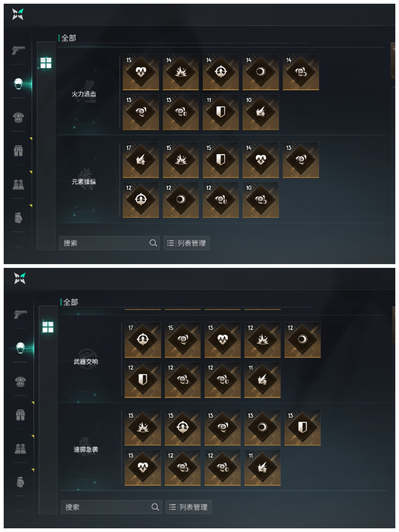The height and width of the screenshot is (532, 399).
Task: Select the gloves category in top sidebar
Action: tap(18, 218)
